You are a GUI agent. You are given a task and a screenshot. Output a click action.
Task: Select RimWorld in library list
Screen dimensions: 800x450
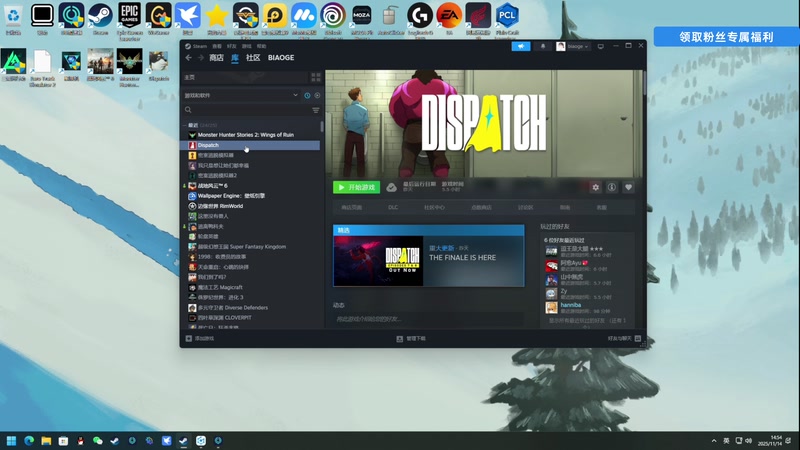click(250, 206)
